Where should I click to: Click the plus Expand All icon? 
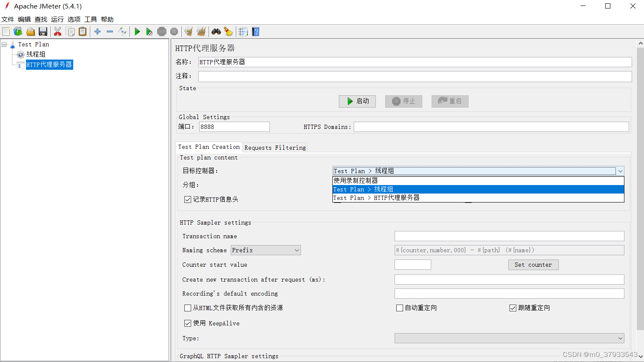pyautogui.click(x=97, y=31)
